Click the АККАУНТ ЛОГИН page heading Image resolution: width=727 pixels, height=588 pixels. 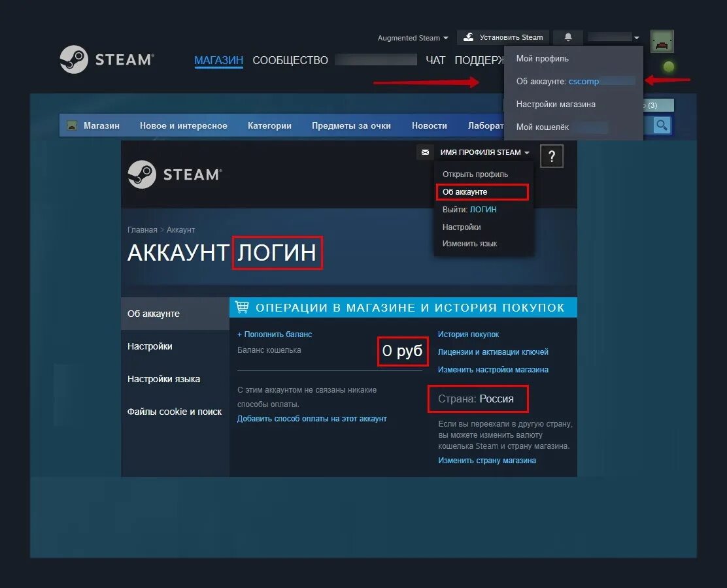tap(222, 253)
